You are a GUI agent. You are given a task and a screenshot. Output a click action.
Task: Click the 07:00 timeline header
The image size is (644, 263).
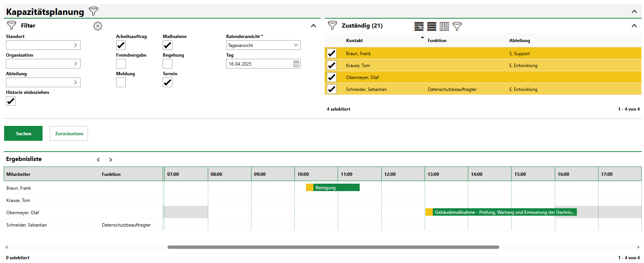(x=186, y=174)
